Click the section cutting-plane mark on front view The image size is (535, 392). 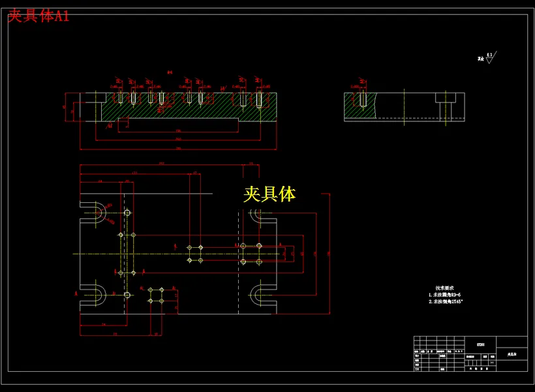[x=110, y=125]
